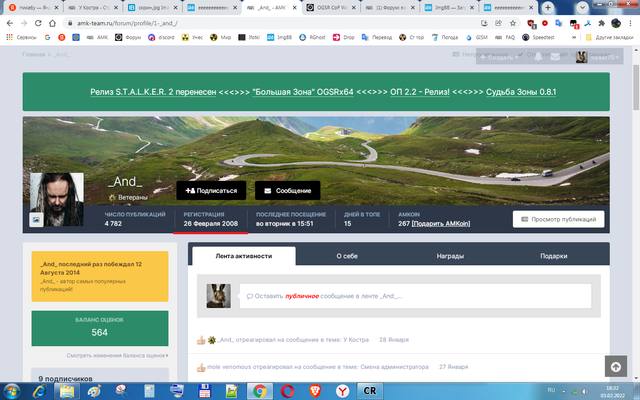Click the Подписаться button
The height and width of the screenshot is (400, 640).
tap(211, 191)
